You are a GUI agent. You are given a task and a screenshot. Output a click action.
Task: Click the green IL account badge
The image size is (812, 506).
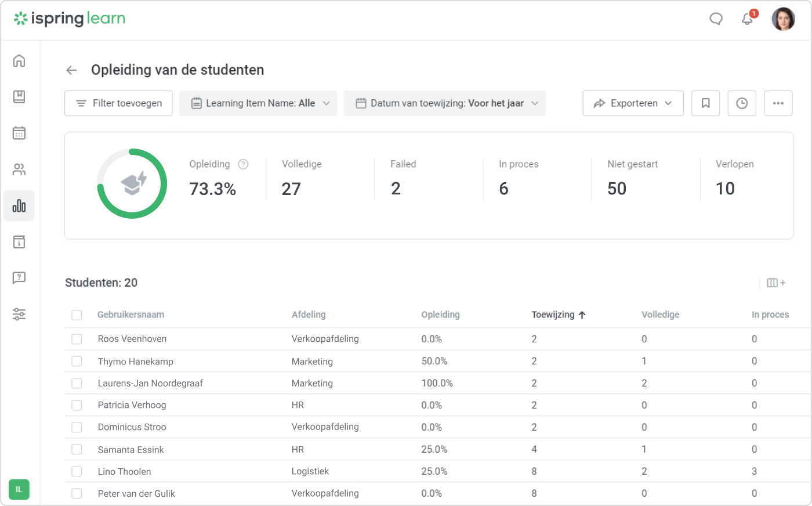click(x=19, y=489)
